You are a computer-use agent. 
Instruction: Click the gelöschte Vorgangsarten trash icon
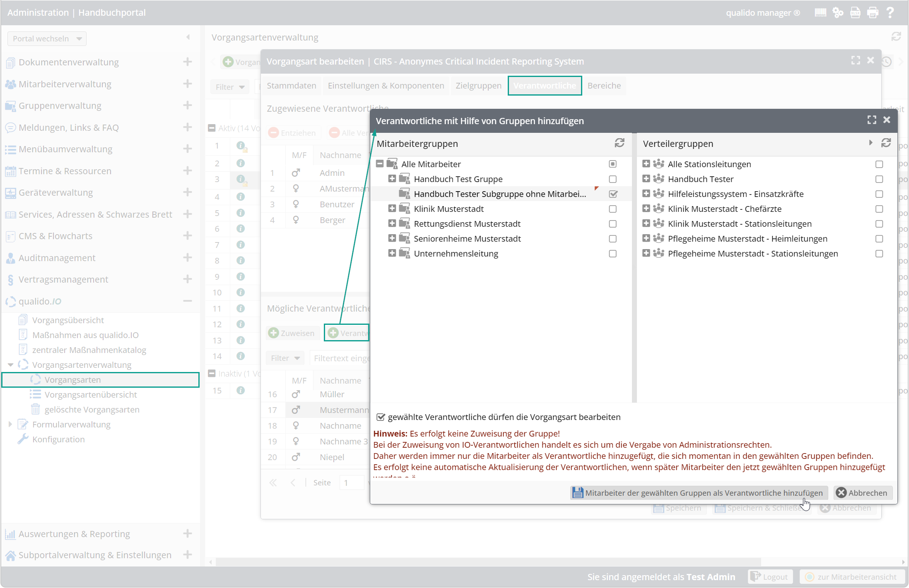click(36, 409)
